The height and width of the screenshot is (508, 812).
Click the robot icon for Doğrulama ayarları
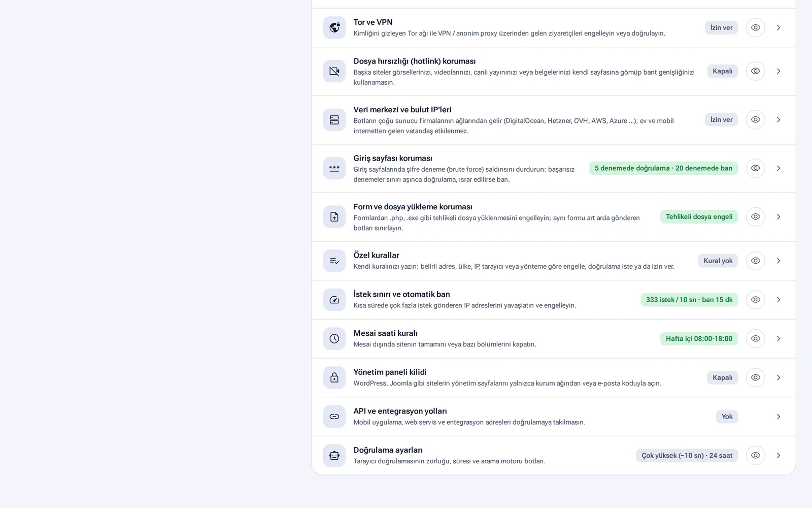[x=334, y=455]
